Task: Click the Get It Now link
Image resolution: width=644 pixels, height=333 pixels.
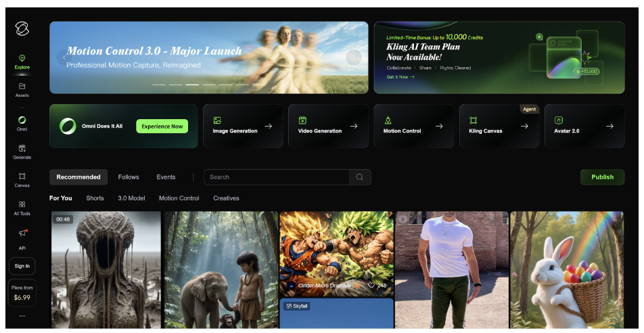Action: pyautogui.click(x=400, y=77)
